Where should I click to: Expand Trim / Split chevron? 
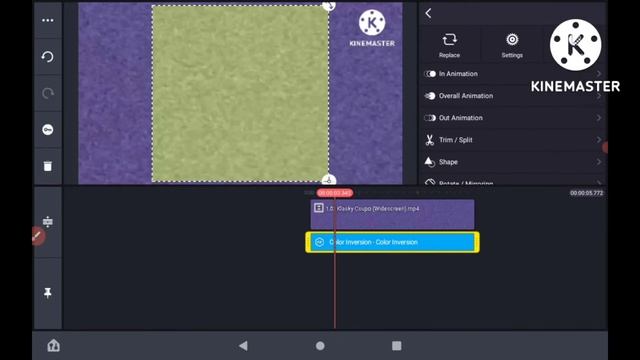click(x=599, y=140)
